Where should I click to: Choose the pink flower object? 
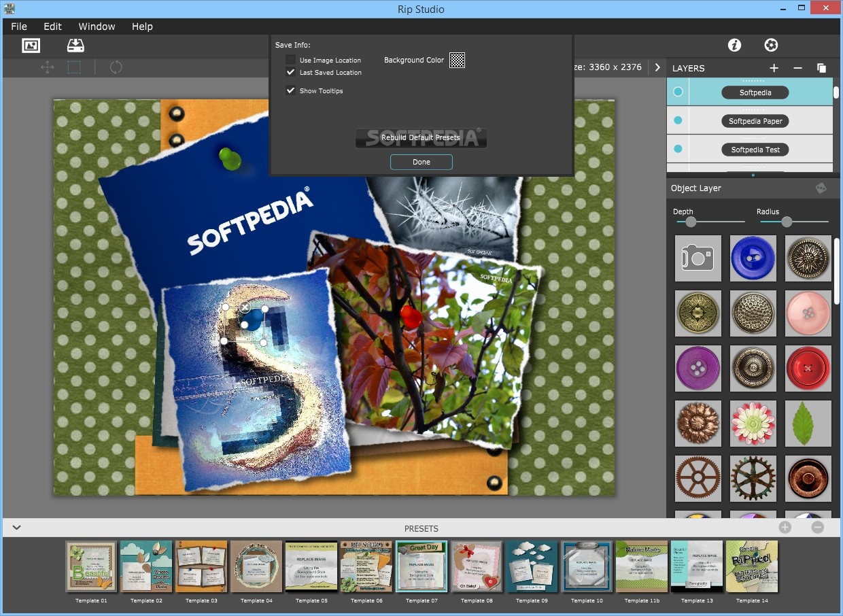click(x=753, y=424)
